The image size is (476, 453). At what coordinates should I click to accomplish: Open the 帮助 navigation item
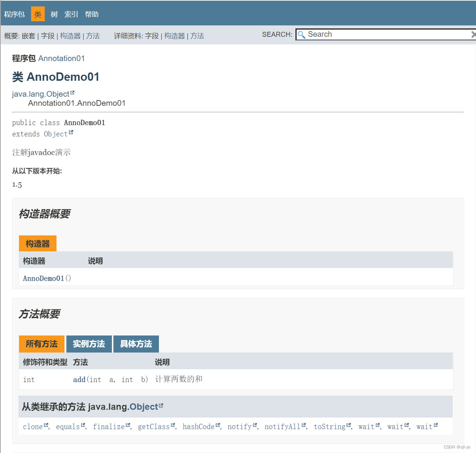point(92,14)
